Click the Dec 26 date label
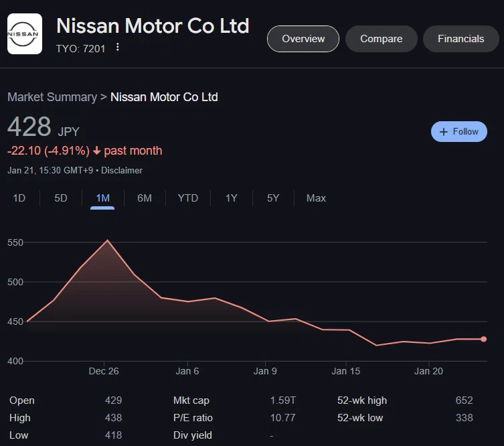 point(104,371)
